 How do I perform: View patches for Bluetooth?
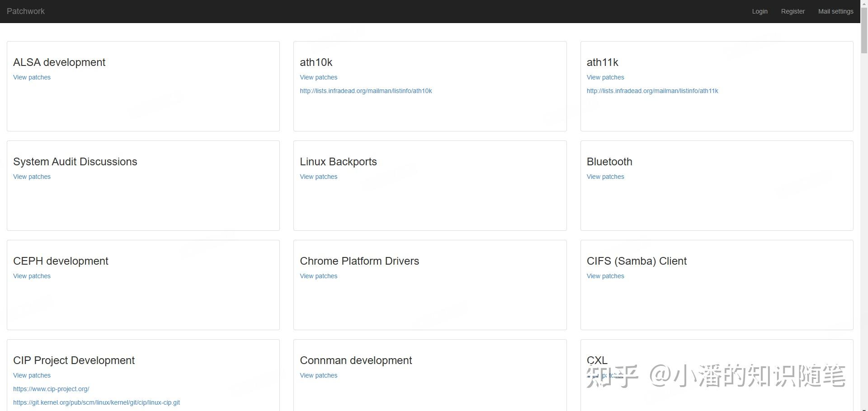605,177
